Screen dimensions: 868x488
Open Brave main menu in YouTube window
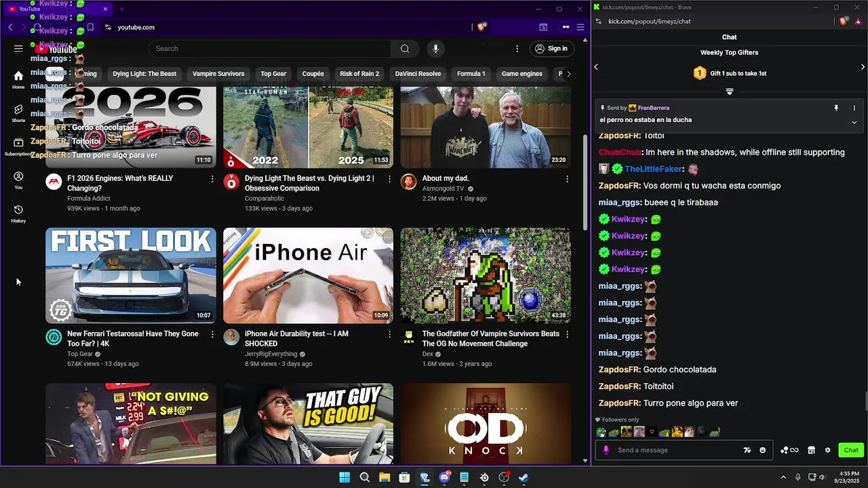tap(580, 27)
